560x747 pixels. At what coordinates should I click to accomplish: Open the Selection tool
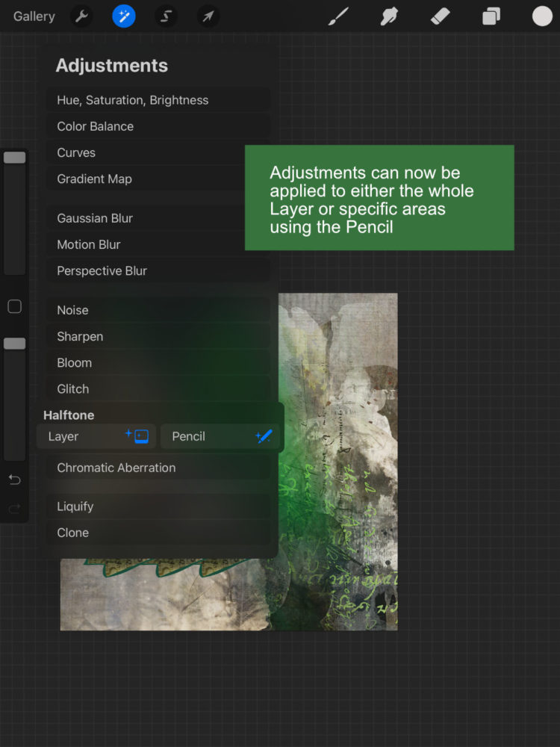tap(166, 16)
